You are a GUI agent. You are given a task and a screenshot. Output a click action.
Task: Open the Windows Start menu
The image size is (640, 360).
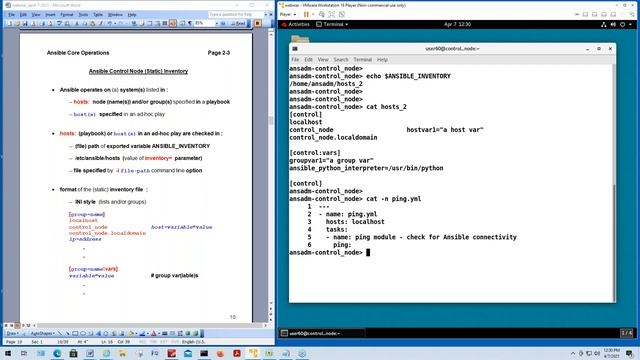tap(8, 353)
